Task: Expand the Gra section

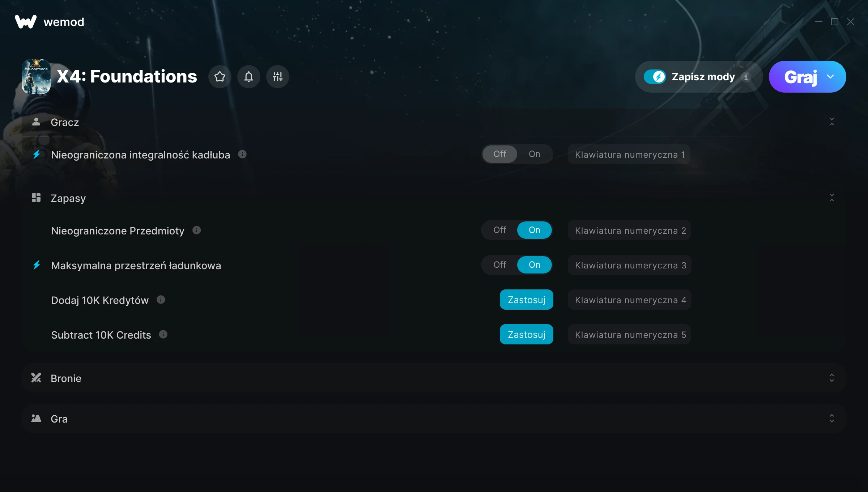Action: point(832,419)
